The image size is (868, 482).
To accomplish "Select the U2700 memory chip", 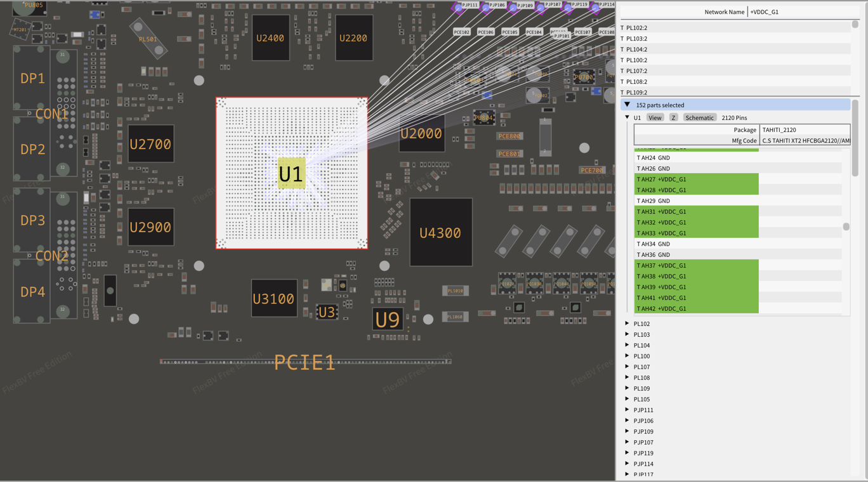I will click(150, 144).
